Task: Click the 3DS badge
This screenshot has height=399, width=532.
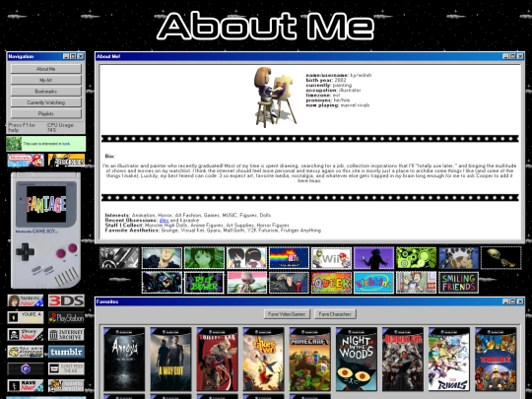Action: coord(66,300)
